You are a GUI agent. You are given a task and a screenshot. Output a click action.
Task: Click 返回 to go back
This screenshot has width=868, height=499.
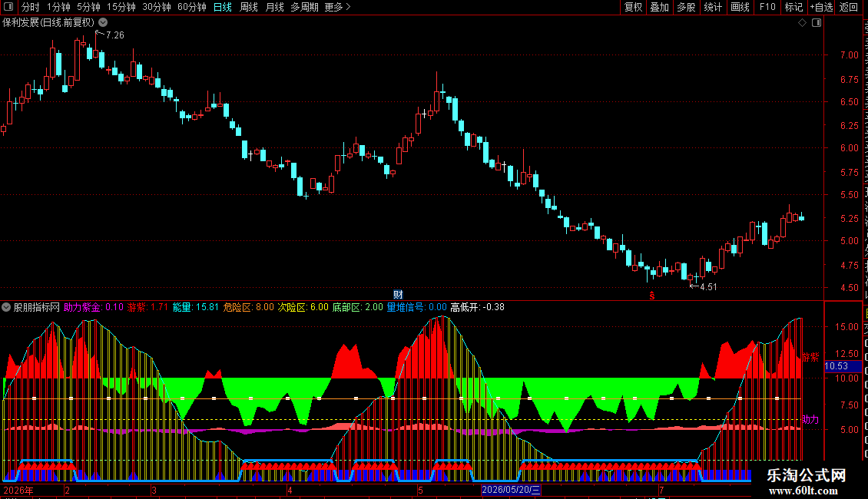click(848, 7)
